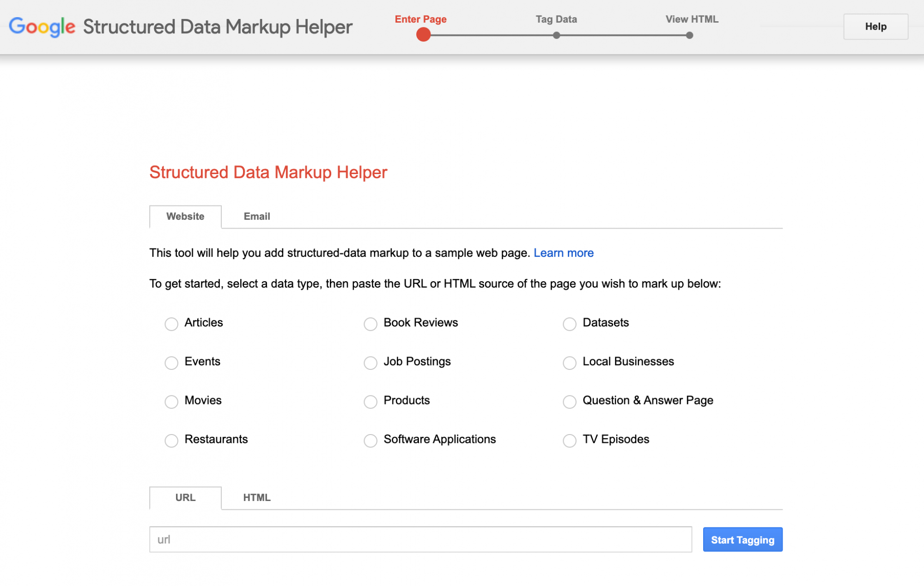
Task: Switch to the HTML input tab
Action: (x=256, y=498)
